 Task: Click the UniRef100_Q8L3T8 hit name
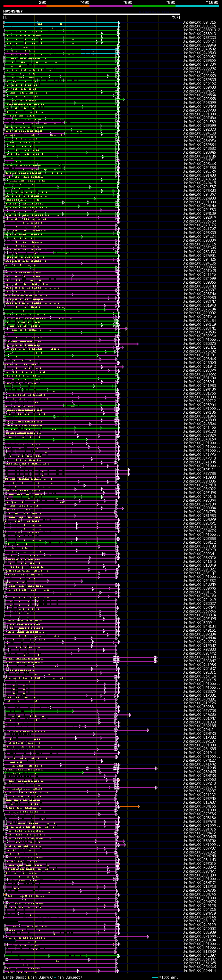pos(199,527)
